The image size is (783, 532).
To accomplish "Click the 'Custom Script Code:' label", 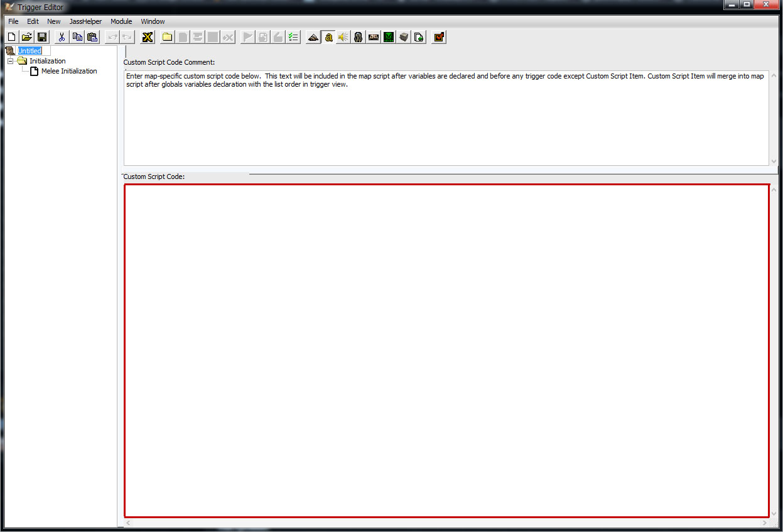I will (x=154, y=176).
